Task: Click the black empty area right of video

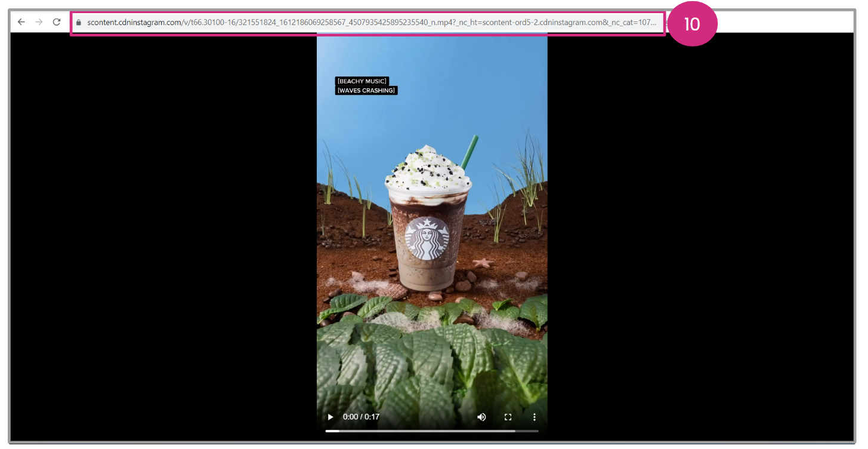Action: coord(698,239)
